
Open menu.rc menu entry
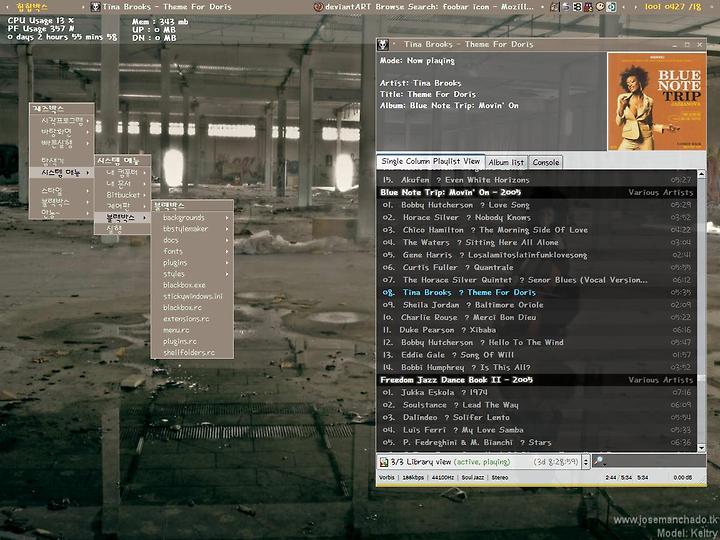192,330
